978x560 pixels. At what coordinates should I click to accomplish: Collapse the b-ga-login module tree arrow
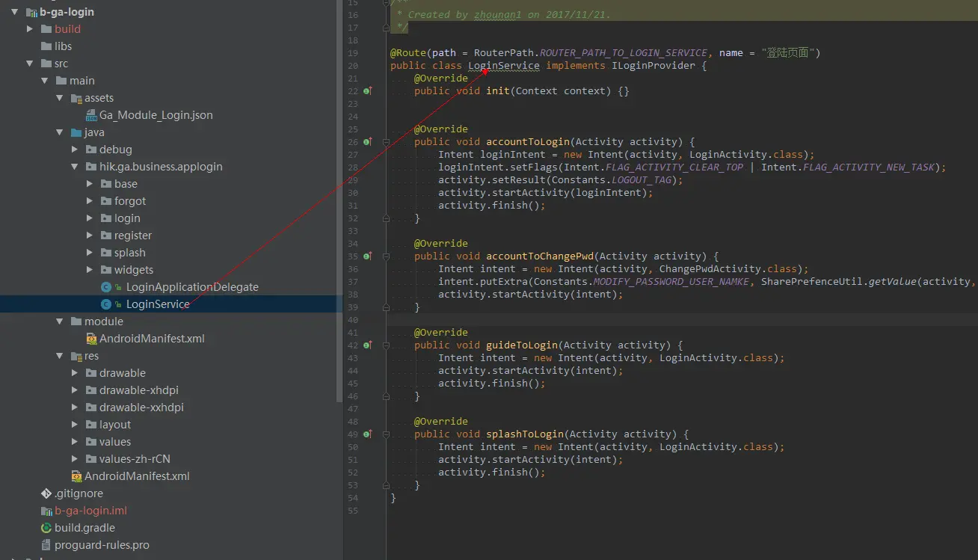coord(14,12)
